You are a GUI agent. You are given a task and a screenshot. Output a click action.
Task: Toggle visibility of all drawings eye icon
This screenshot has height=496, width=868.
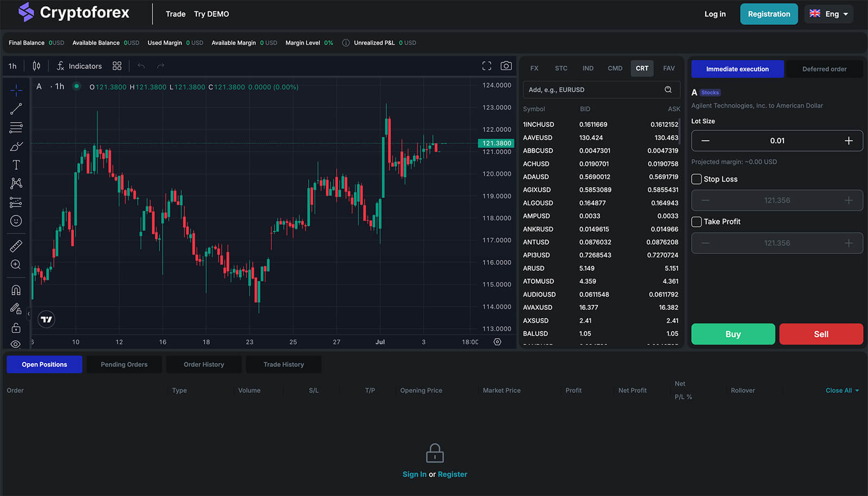(x=16, y=344)
